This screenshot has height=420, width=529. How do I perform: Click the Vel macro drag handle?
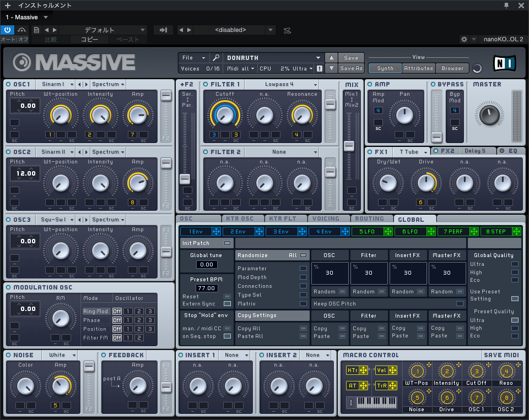(393, 370)
